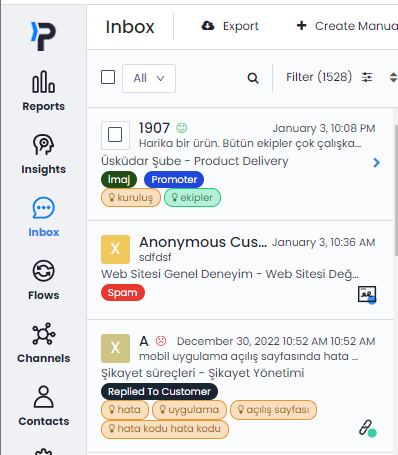Click the happy smiley next to 1907
398x455 pixels.
pos(182,128)
